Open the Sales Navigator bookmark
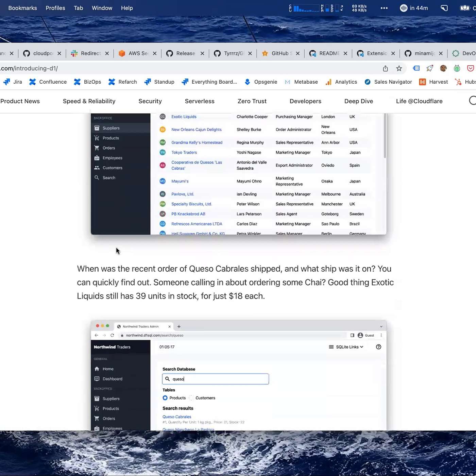The image size is (476, 476). [x=388, y=82]
